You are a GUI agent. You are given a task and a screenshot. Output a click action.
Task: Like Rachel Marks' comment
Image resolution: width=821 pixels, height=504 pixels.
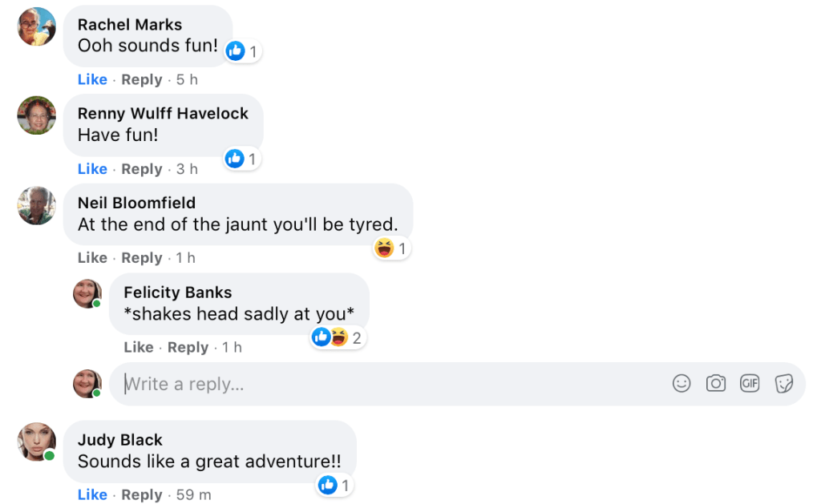92,79
